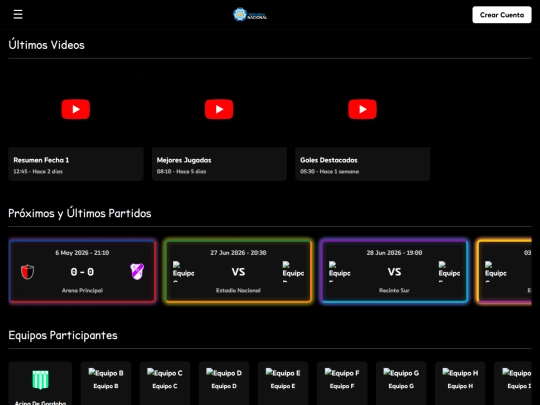
Task: Open the 28 Jun 2026 match card
Action: tap(394, 271)
